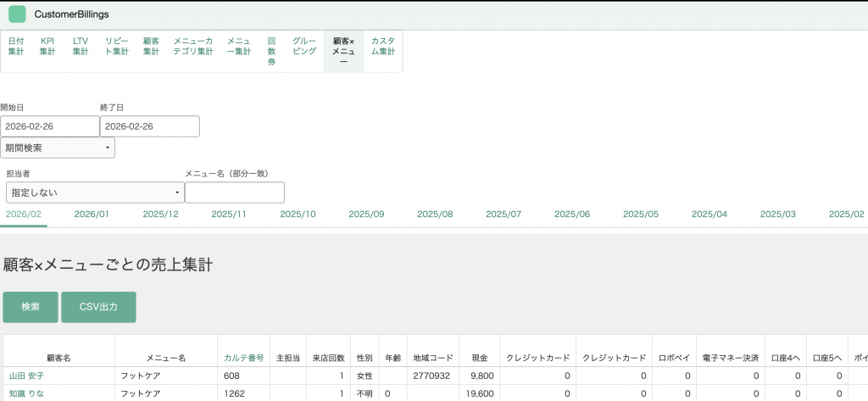
Task: Switch to the KPI集計 tab
Action: click(47, 46)
